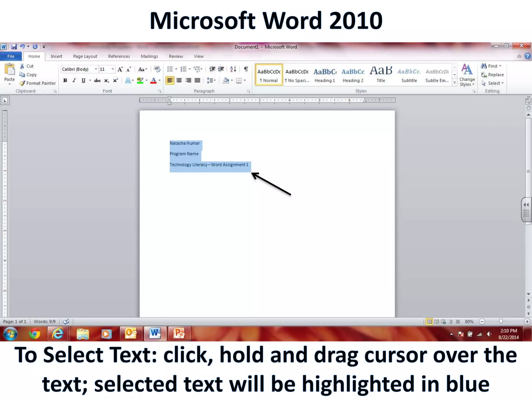532x399 pixels.
Task: Open the Numbering dropdown arrow
Action: (x=190, y=69)
